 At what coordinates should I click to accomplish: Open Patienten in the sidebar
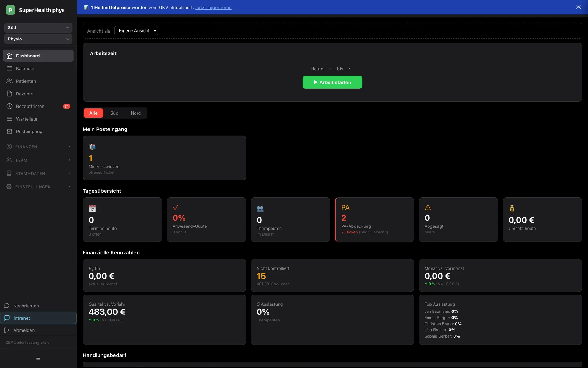tap(38, 81)
